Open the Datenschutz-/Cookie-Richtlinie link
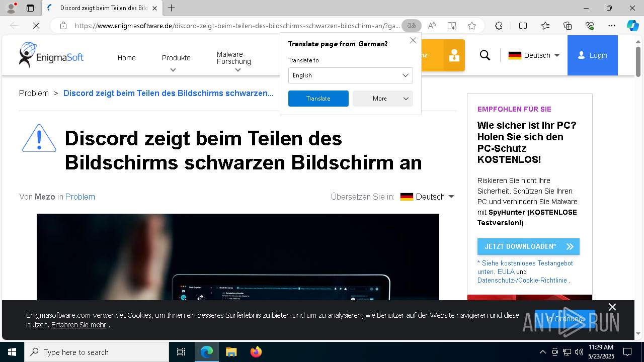The width and height of the screenshot is (644, 362). (522, 280)
